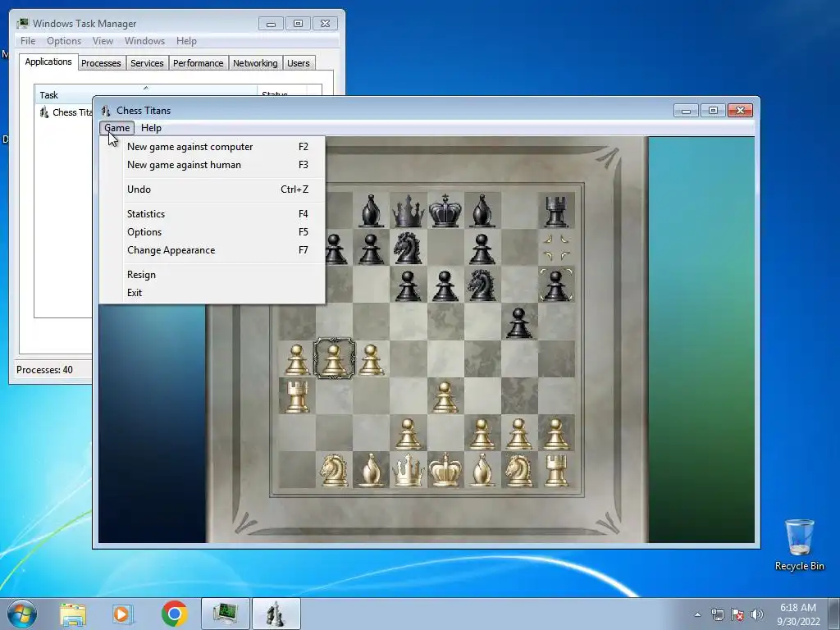Image resolution: width=840 pixels, height=630 pixels.
Task: Open Action Center flag icon
Action: (737, 615)
